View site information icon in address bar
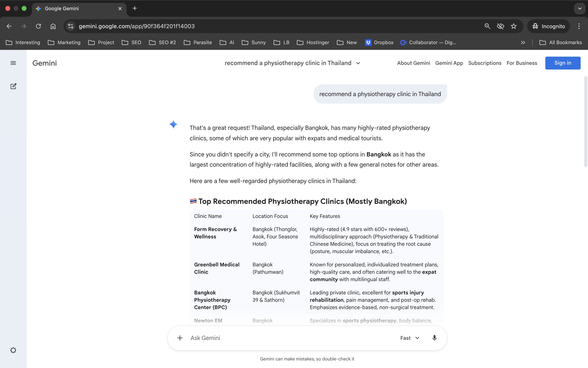Image resolution: width=588 pixels, height=368 pixels. point(71,26)
